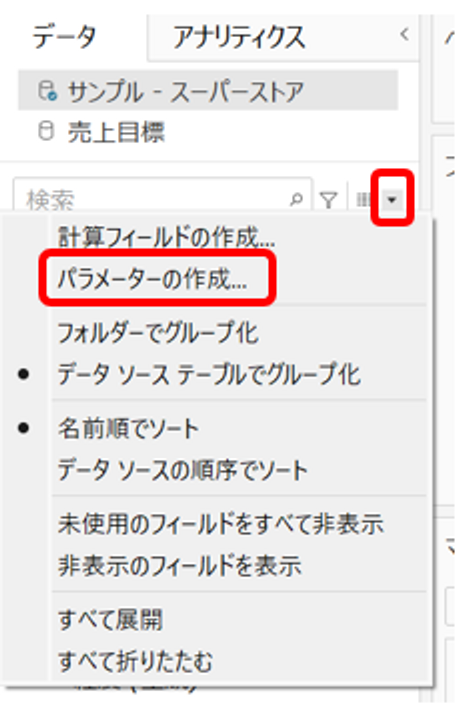Image resolution: width=456 pixels, height=704 pixels.
Task: Switch to the データ tab
Action: point(65,37)
